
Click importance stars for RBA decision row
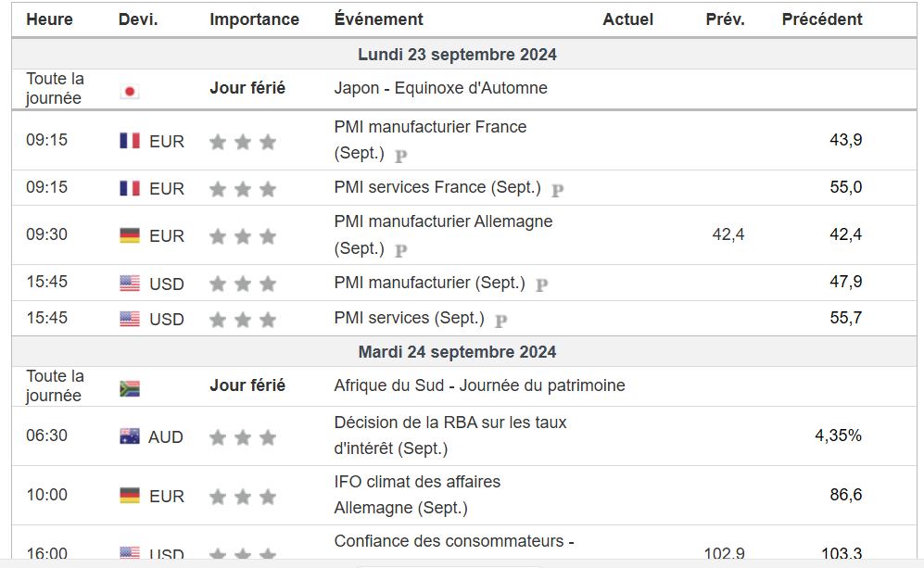click(243, 437)
